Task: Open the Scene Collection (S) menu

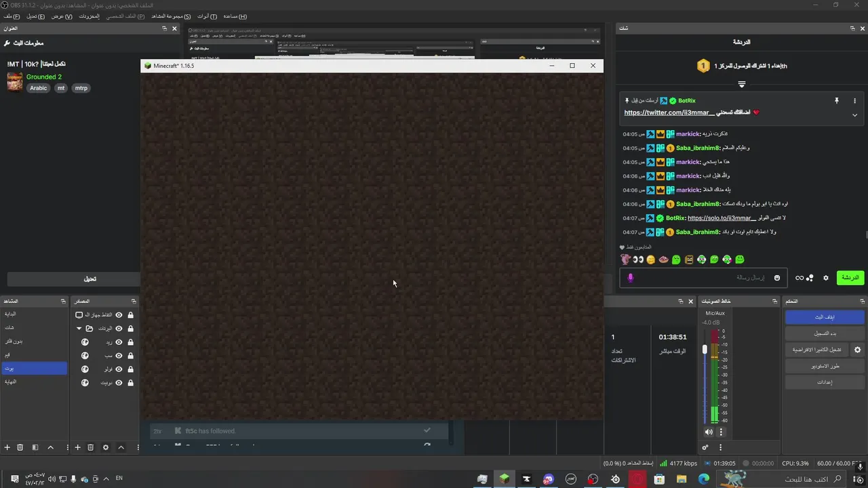Action: point(171,16)
